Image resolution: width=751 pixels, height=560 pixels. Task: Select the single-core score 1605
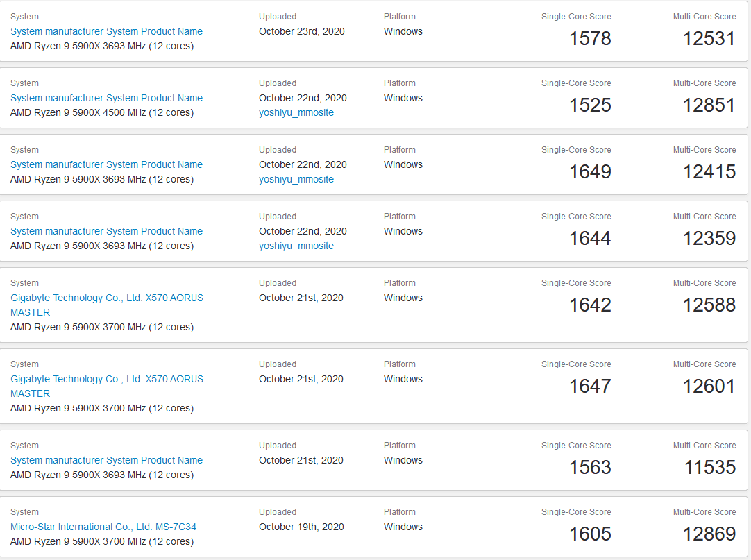pyautogui.click(x=590, y=534)
